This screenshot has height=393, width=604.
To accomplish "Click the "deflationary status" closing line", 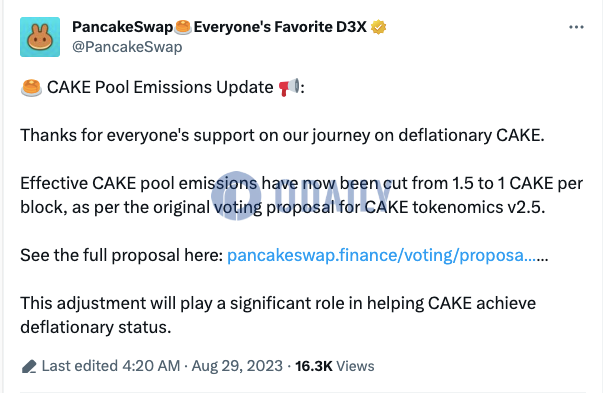I will click(x=96, y=327).
